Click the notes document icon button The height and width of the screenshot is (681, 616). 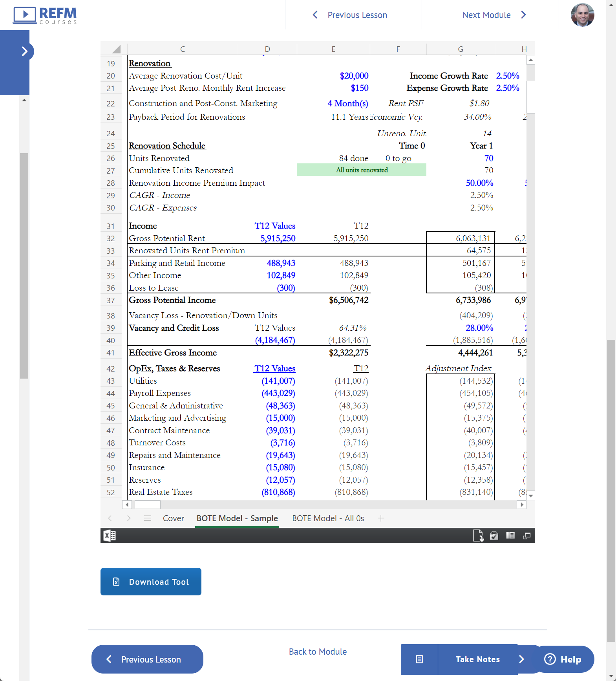click(419, 659)
